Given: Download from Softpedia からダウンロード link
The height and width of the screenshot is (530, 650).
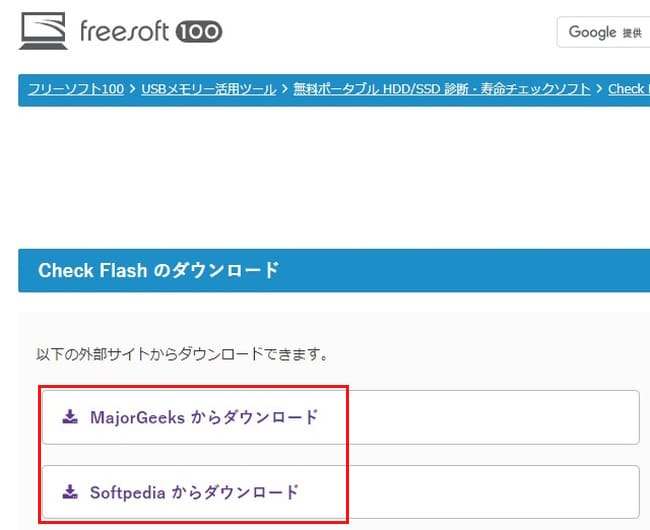Looking at the screenshot, I should (x=194, y=492).
